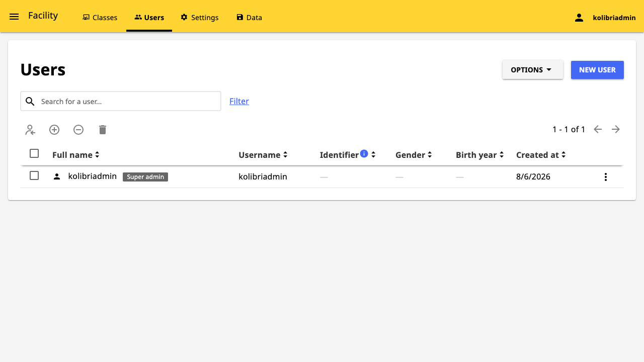Screen dimensions: 644x362
Task: Click the trash delete icon
Action: [103, 130]
